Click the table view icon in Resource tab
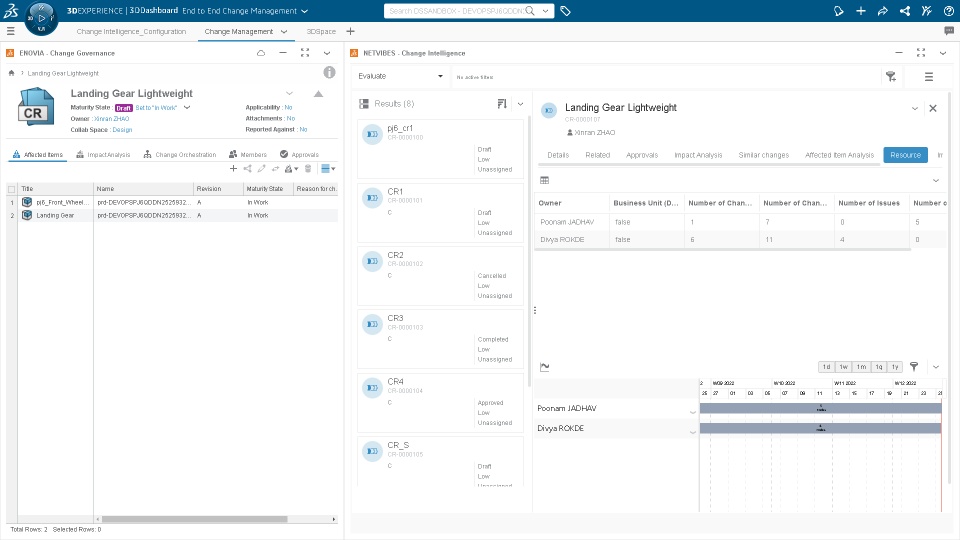 (544, 180)
